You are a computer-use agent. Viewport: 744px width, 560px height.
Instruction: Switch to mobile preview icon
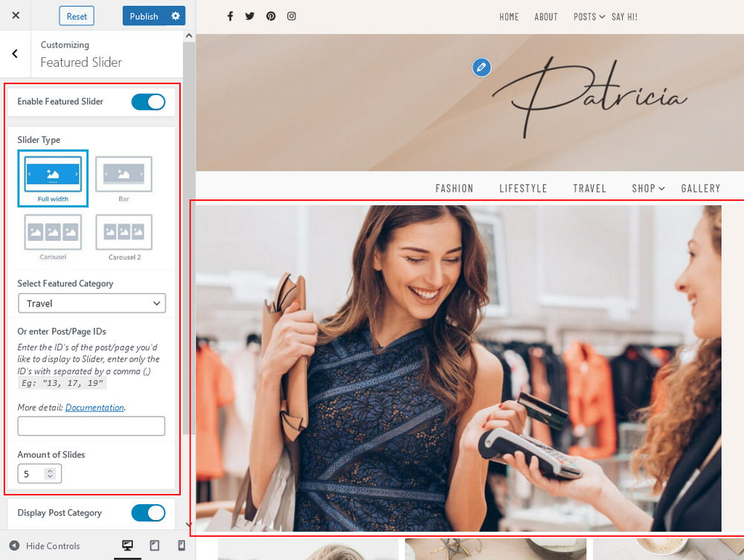coord(182,546)
